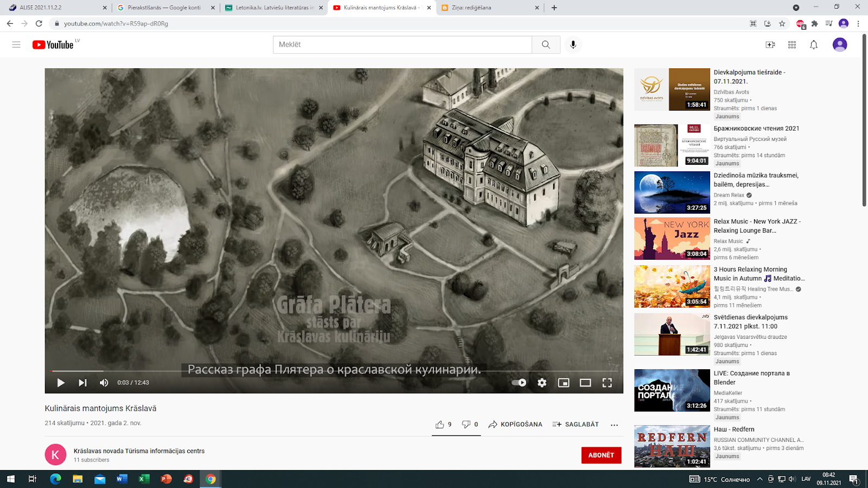The image size is (868, 488).
Task: Open more actions three-dot menu
Action: (x=614, y=425)
